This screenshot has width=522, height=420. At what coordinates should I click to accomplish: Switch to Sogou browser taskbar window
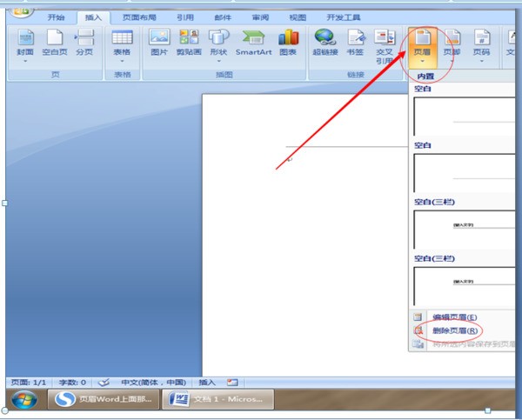(104, 399)
